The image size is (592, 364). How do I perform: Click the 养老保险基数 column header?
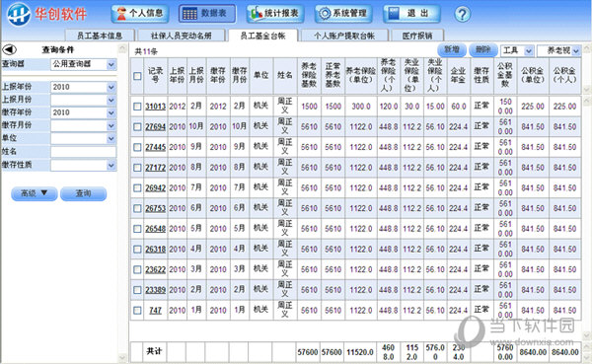coord(309,75)
